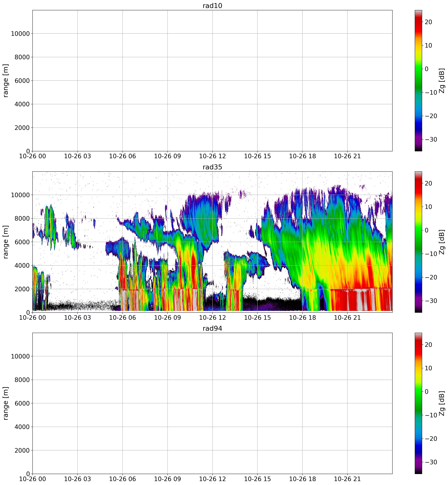Click the 0 tick on rad10 colorbar
This screenshot has width=448, height=485.
pos(426,69)
